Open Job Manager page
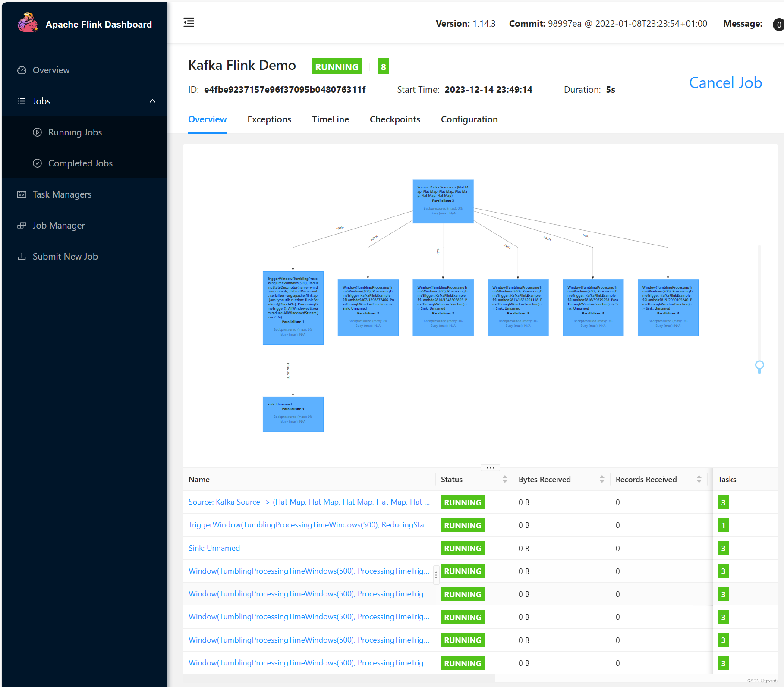Image resolution: width=784 pixels, height=687 pixels. coord(85,226)
